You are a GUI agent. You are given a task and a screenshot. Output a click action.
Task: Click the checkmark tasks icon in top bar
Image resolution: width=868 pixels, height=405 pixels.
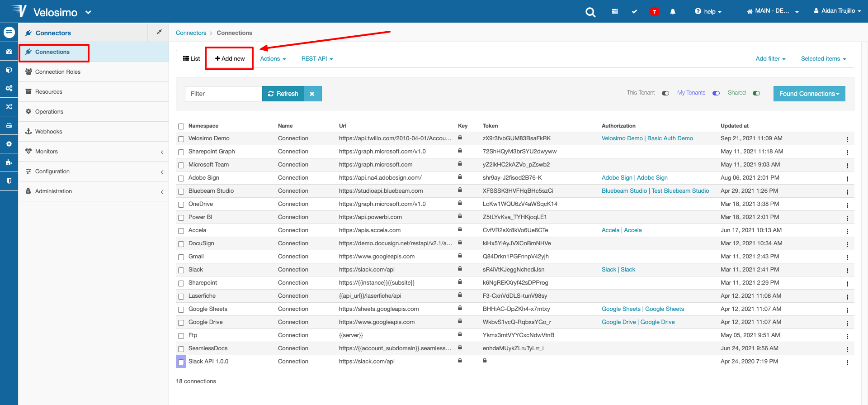[634, 11]
